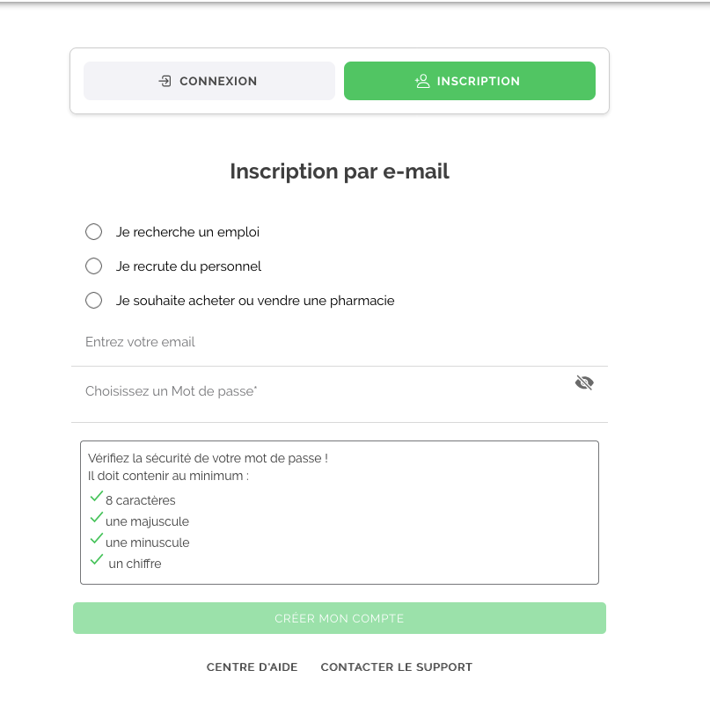This screenshot has width=710, height=728.
Task: Switch to the CONNEXION tab
Action: coord(209,81)
